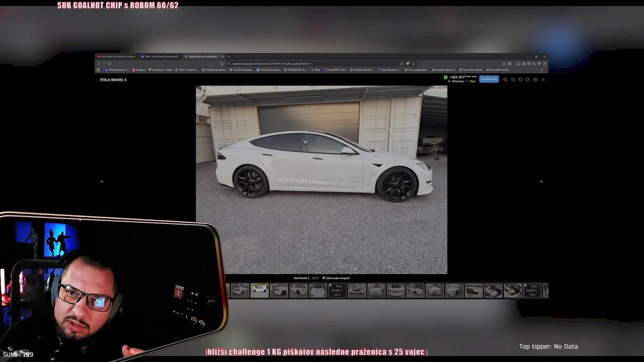
Task: Click the Zobraziť inzerát blue button
Action: tap(489, 79)
